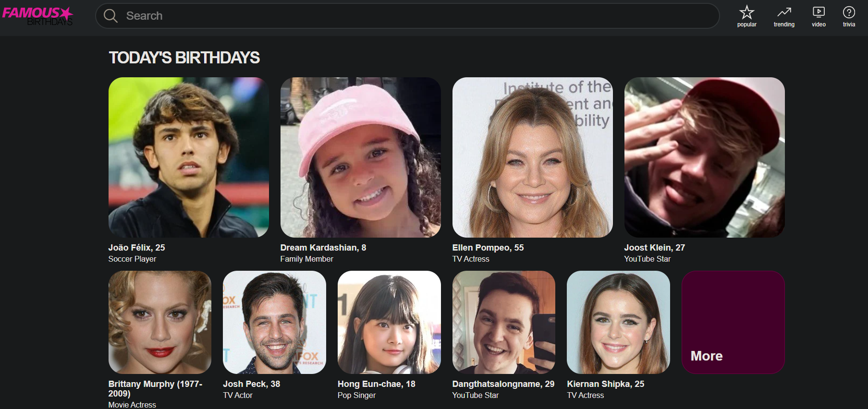This screenshot has width=868, height=409.
Task: Open the trivia question mark icon
Action: point(849,12)
